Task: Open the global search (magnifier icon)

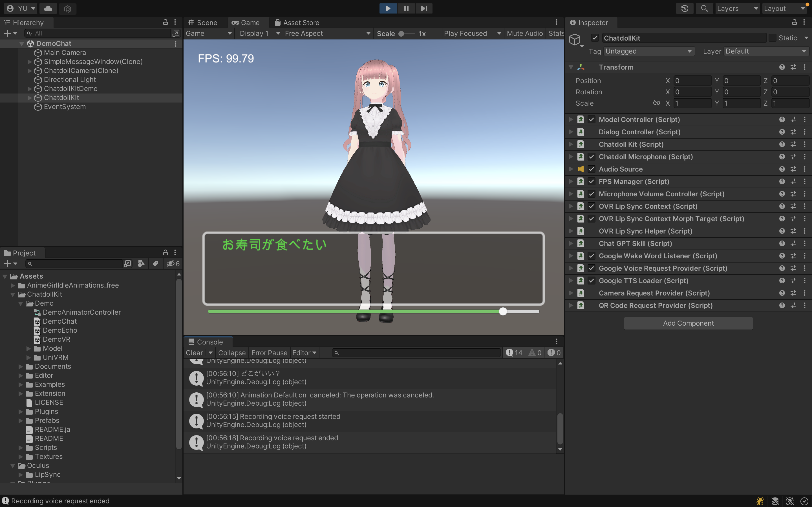Action: click(x=704, y=8)
